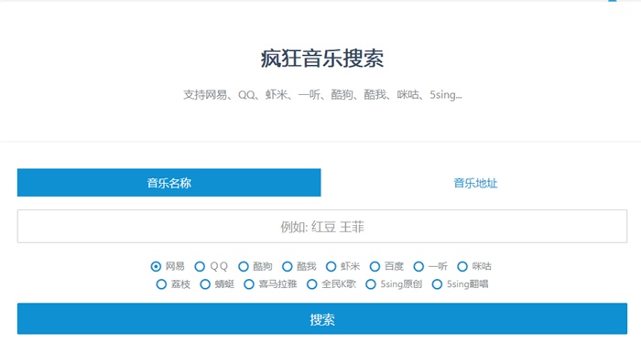Choose 蜻蜓 as the source

205,284
